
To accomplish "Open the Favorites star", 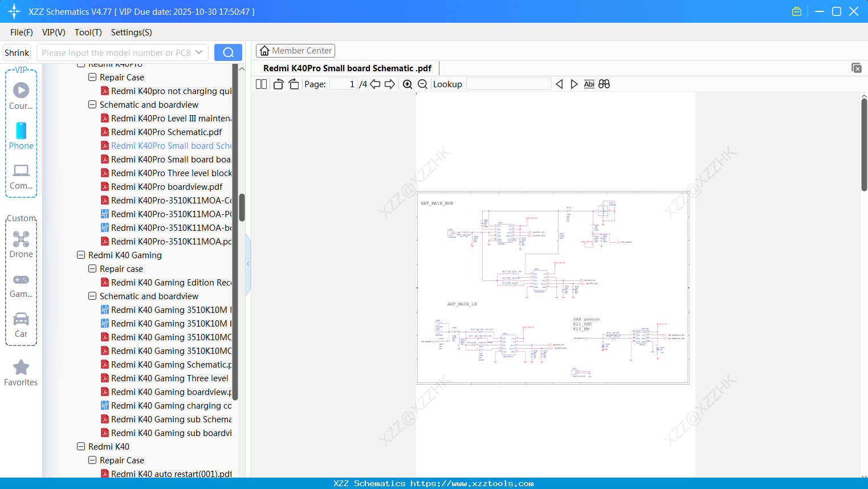I will point(21,373).
